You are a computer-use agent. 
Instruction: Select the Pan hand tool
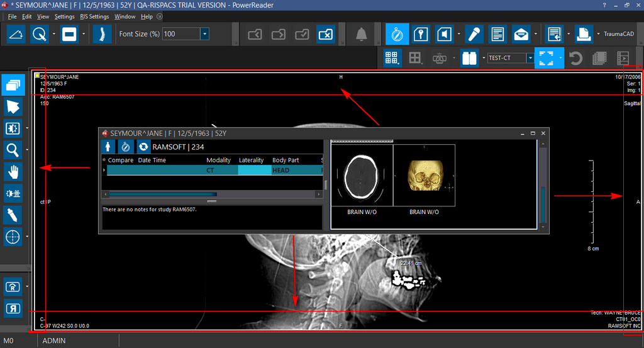point(13,171)
